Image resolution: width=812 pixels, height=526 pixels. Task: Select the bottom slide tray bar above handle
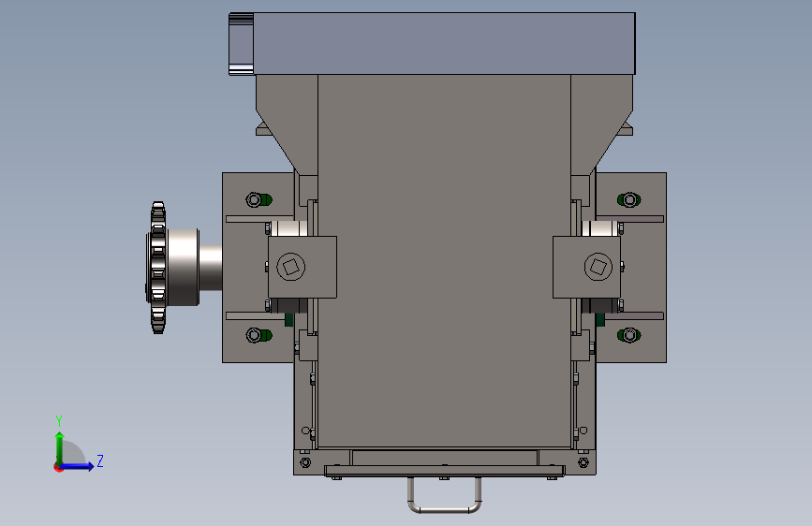tap(444, 471)
